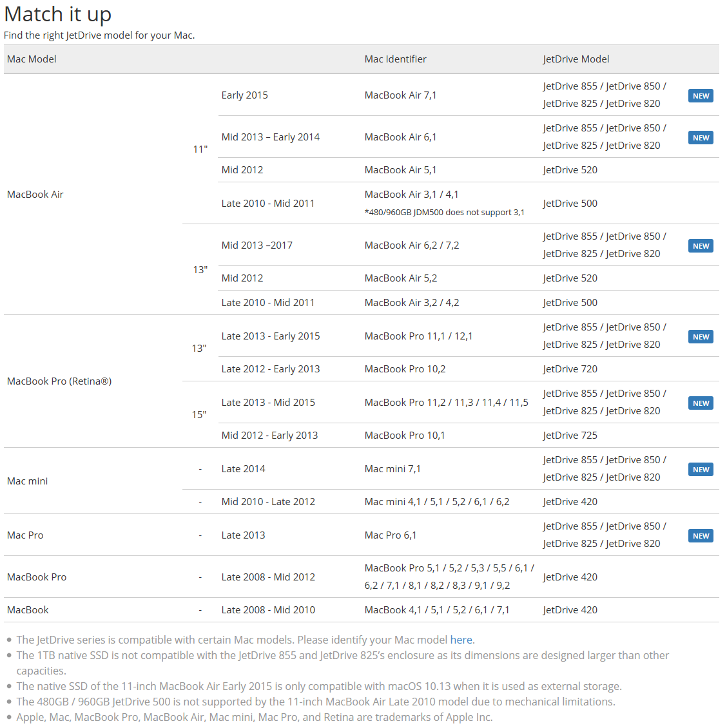
Task: Click 'JetDrive 420' in the MacBook 4,1 row
Action: pyautogui.click(x=570, y=610)
